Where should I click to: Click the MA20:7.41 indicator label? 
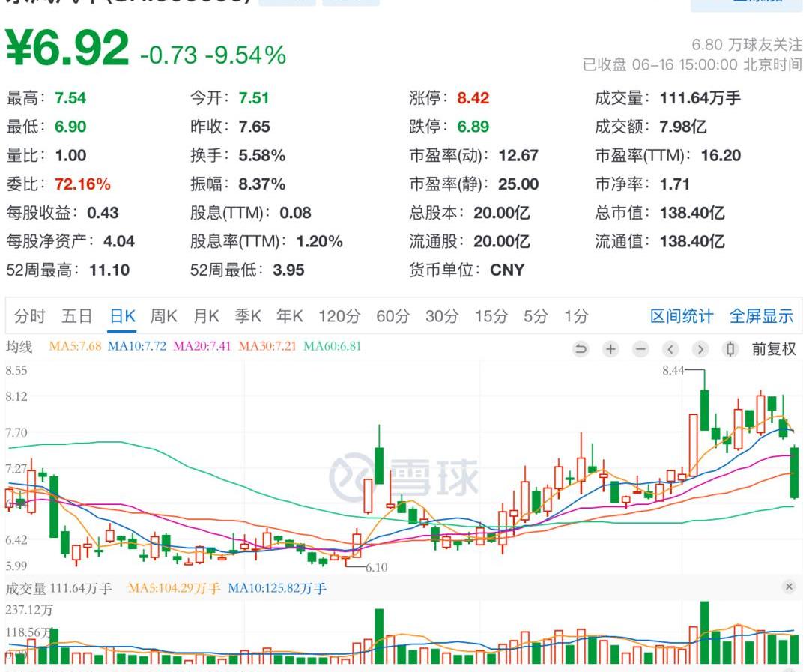[x=202, y=346]
